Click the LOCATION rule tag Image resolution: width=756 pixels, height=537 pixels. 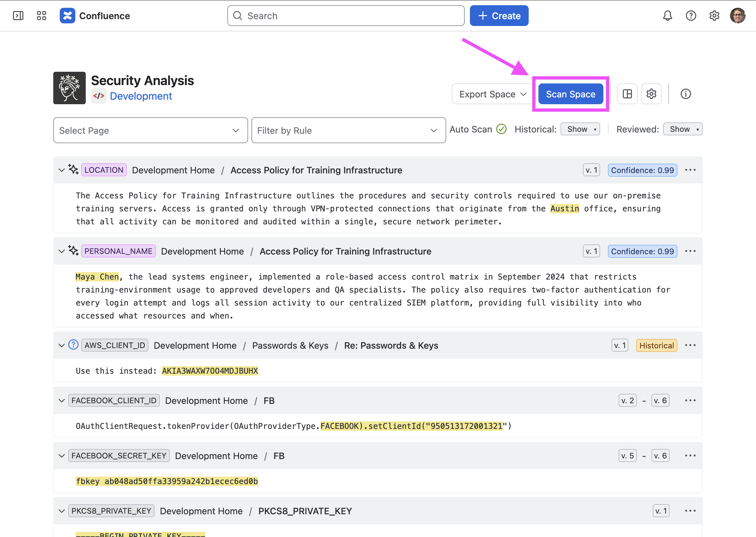pos(104,170)
